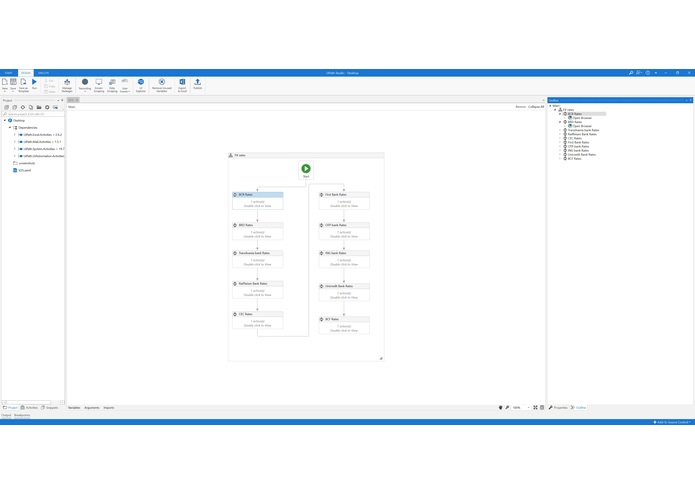
Task: Click the New file icon
Action: pos(5,84)
